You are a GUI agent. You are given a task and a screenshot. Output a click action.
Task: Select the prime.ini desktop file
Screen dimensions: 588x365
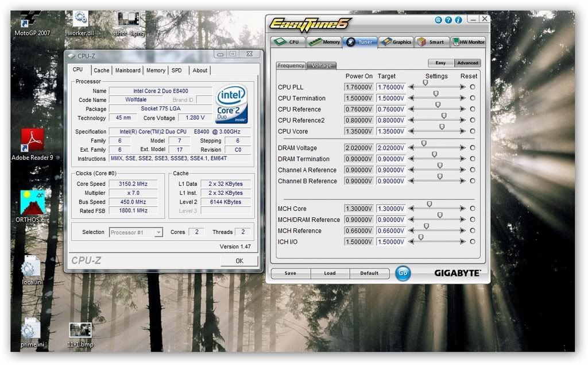coord(32,333)
